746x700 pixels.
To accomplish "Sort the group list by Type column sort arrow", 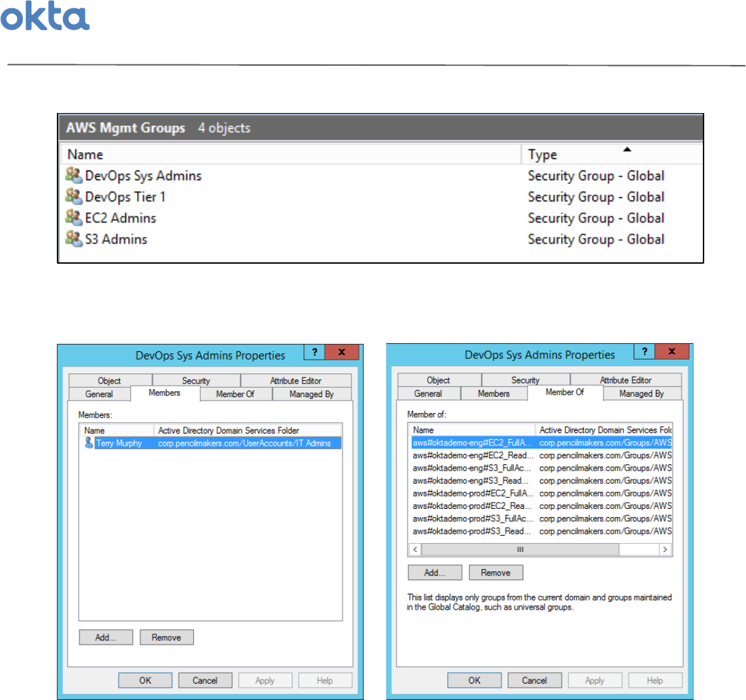I will 627,149.
